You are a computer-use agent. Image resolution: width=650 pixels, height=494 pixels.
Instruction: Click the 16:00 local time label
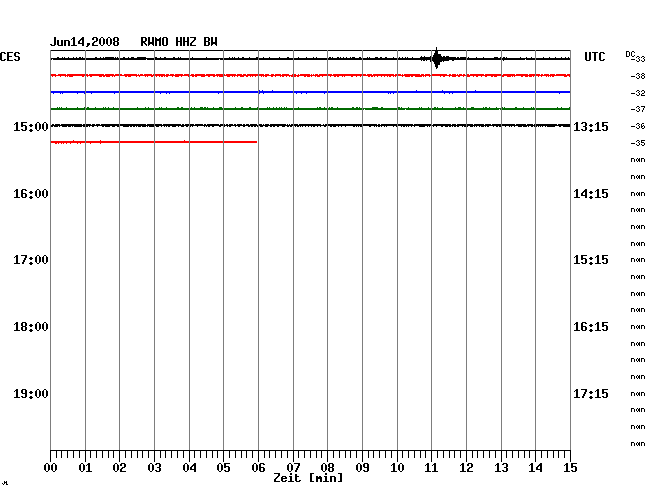[x=31, y=194]
